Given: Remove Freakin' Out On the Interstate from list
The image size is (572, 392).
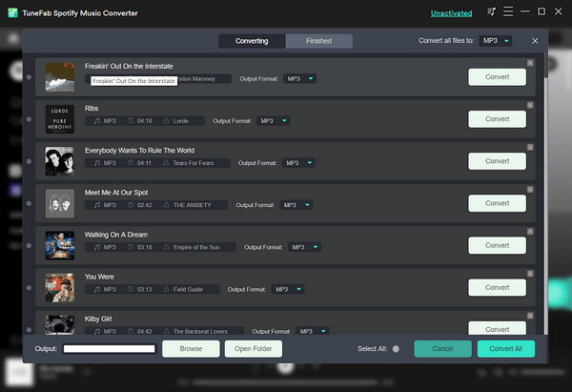Looking at the screenshot, I should pos(530,63).
